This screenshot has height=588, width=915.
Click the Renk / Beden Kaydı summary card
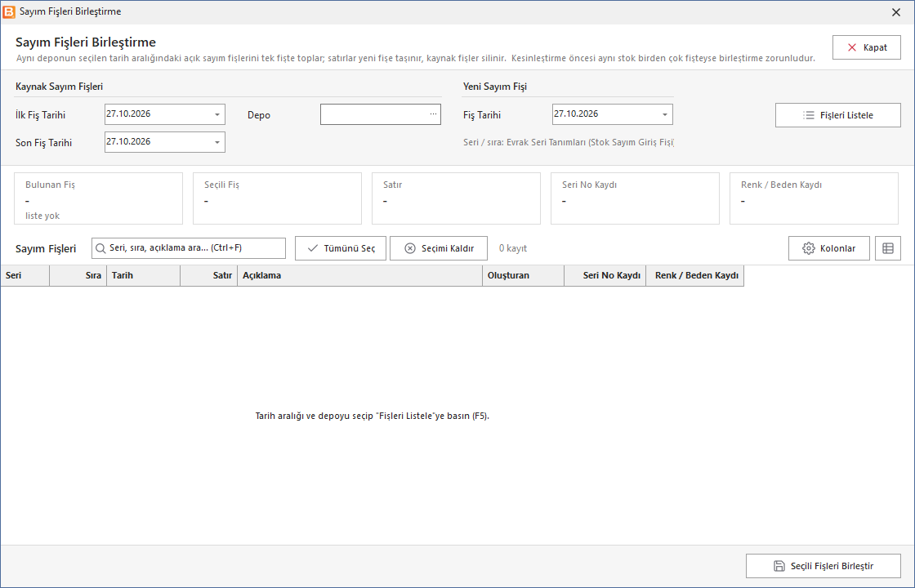click(x=814, y=198)
